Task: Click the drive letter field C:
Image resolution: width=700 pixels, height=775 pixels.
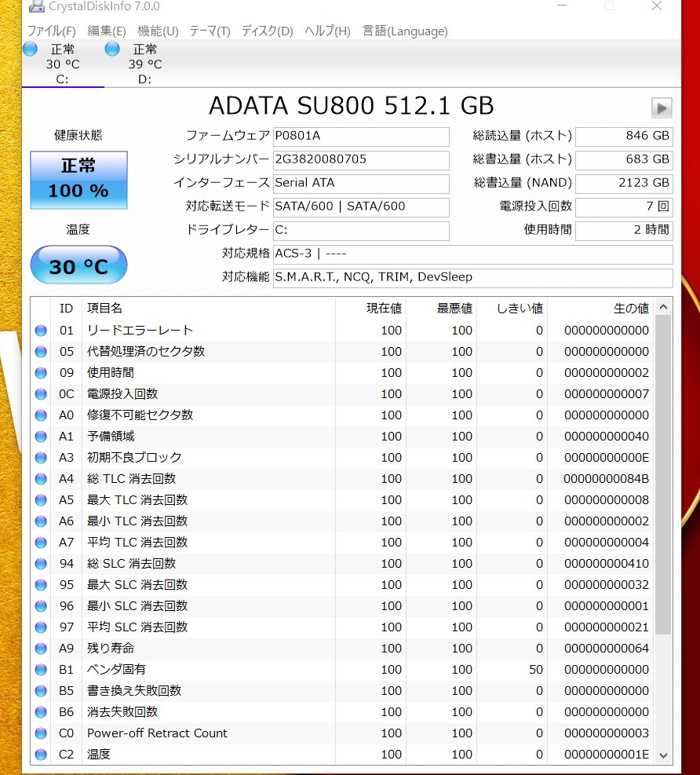Action: tap(361, 230)
